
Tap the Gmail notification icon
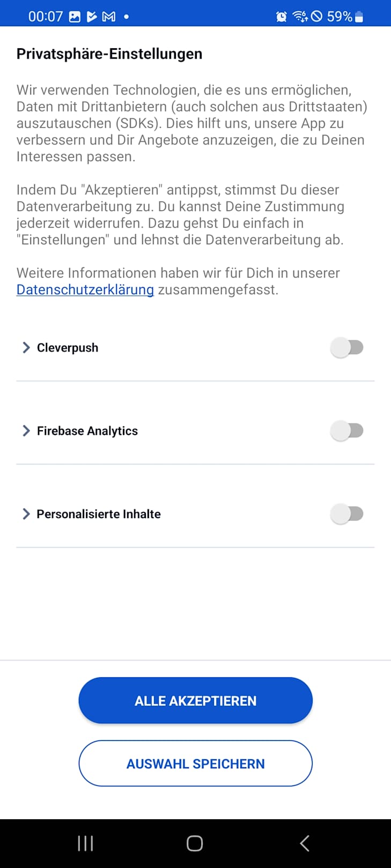click(x=109, y=17)
